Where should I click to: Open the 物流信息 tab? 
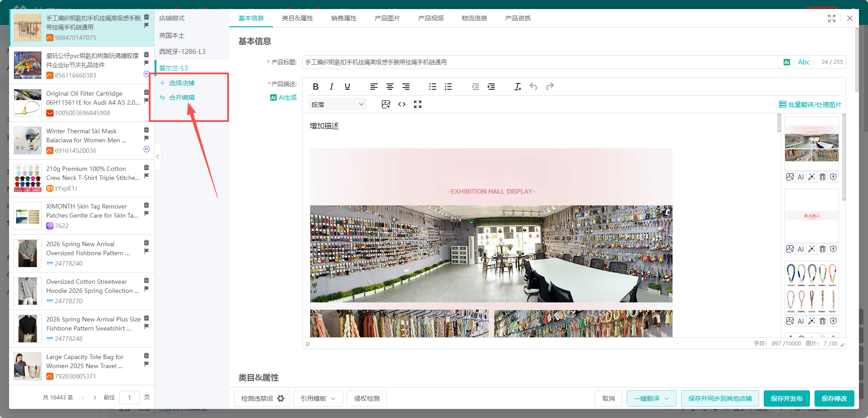pos(474,18)
